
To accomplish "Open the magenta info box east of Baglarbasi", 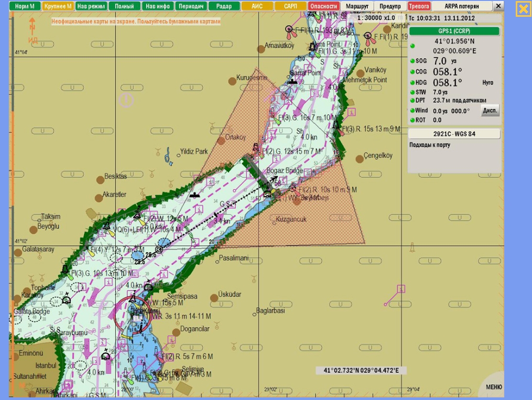I will pos(401,289).
